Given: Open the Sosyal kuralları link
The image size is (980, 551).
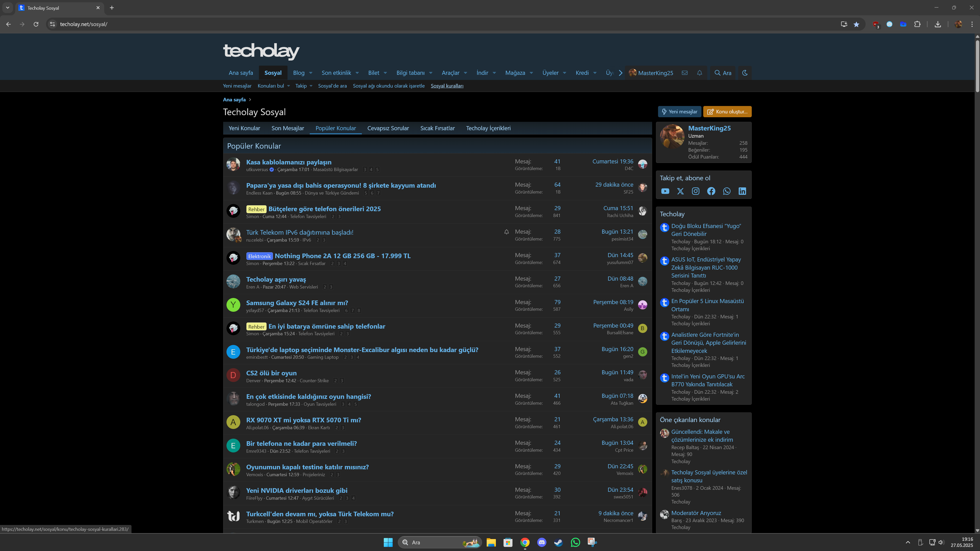Looking at the screenshot, I should (447, 86).
